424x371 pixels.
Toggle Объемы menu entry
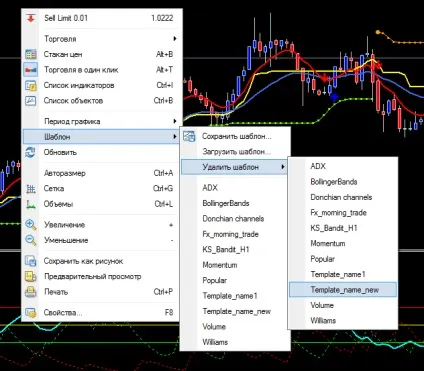102,204
